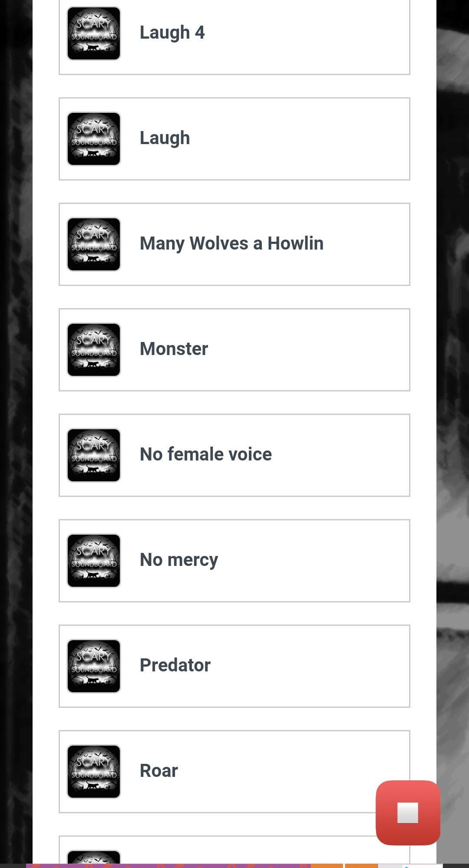The image size is (469, 868).
Task: Tap the No mercy soundboard icon
Action: (94, 561)
